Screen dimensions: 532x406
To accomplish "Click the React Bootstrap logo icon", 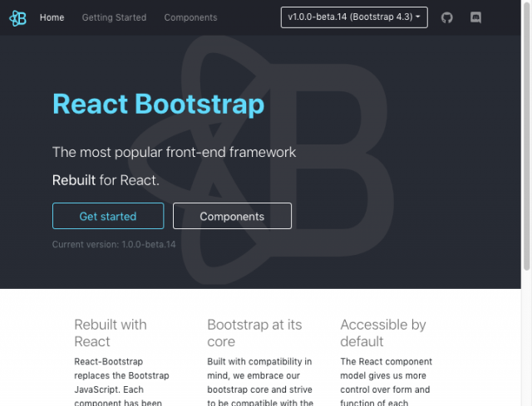I will [17, 17].
